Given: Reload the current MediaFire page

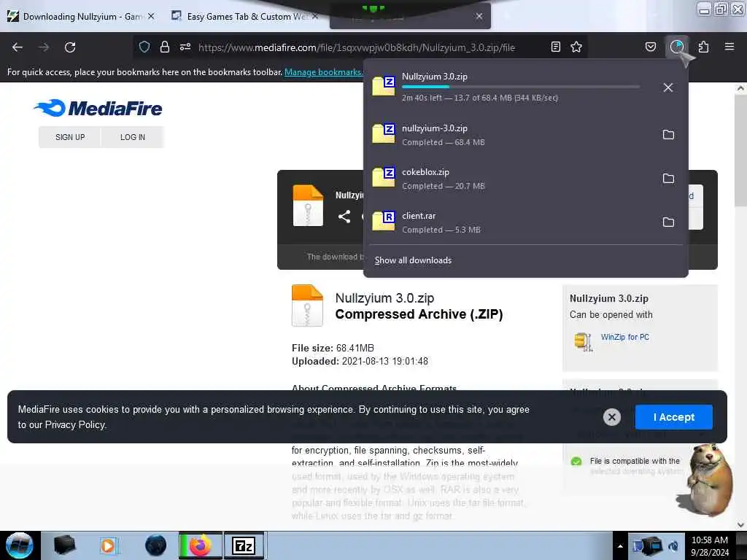Looking at the screenshot, I should (70, 47).
